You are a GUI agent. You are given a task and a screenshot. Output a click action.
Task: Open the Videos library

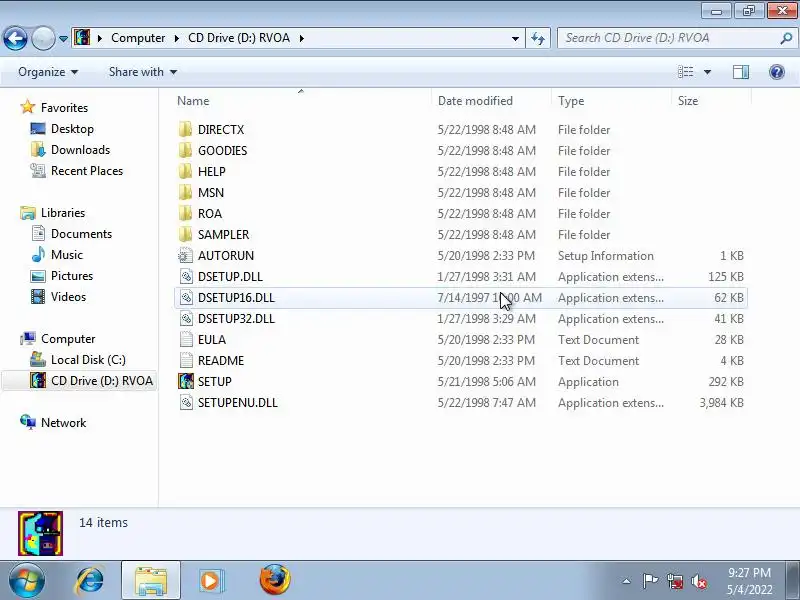(x=68, y=296)
